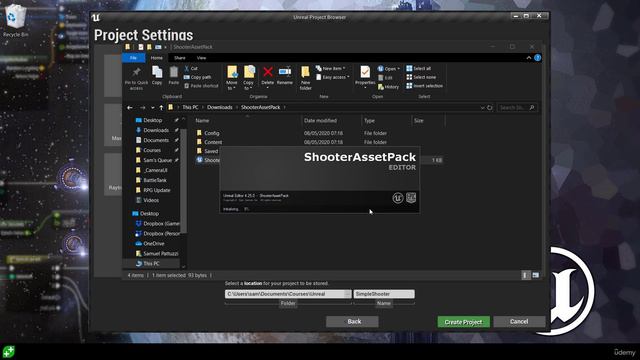The image size is (640, 360).
Task: Open the New item dropdown
Action: [x=331, y=69]
